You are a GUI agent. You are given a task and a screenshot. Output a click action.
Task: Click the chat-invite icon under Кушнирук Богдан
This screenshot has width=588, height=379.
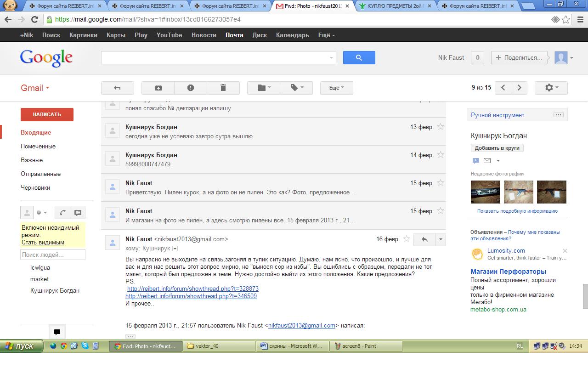click(475, 161)
